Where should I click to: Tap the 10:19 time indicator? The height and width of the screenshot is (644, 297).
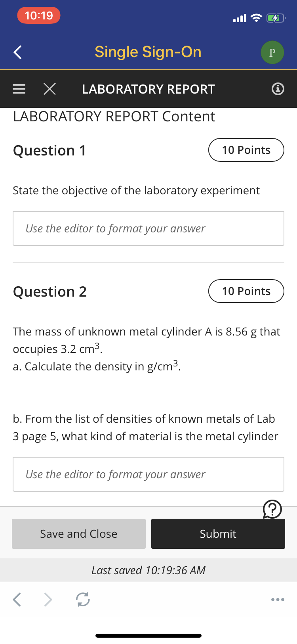[x=39, y=15]
